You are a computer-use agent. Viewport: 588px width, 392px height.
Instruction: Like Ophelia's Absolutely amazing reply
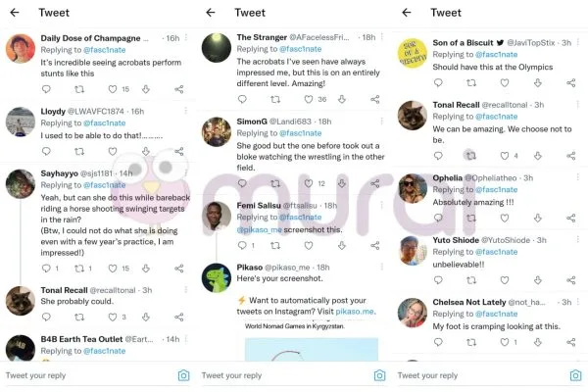(505, 218)
